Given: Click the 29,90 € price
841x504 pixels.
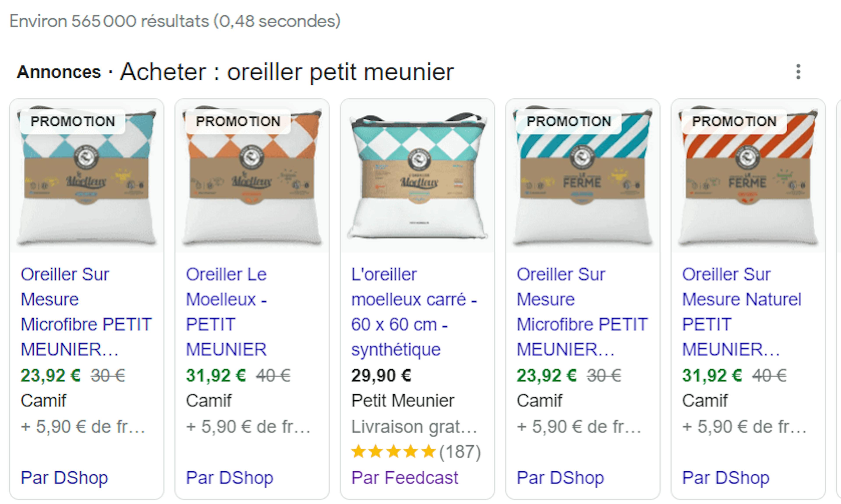Looking at the screenshot, I should click(x=381, y=376).
